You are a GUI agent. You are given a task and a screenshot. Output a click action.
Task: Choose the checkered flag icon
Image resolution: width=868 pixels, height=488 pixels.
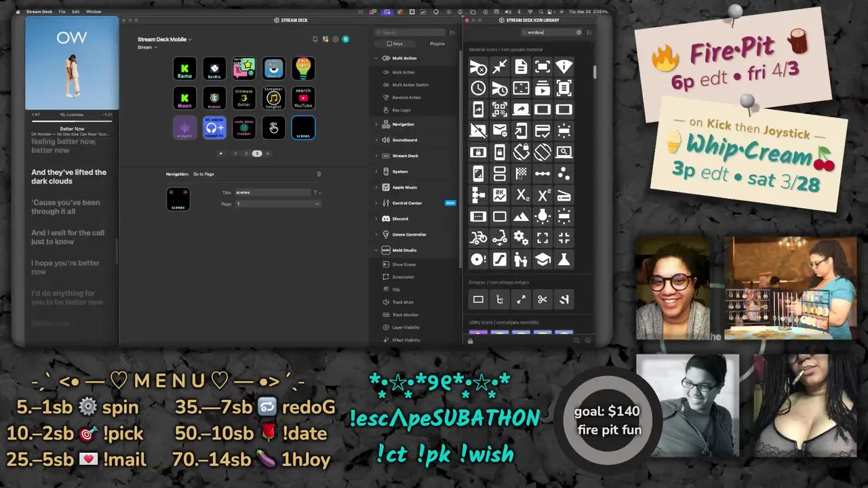point(521,174)
